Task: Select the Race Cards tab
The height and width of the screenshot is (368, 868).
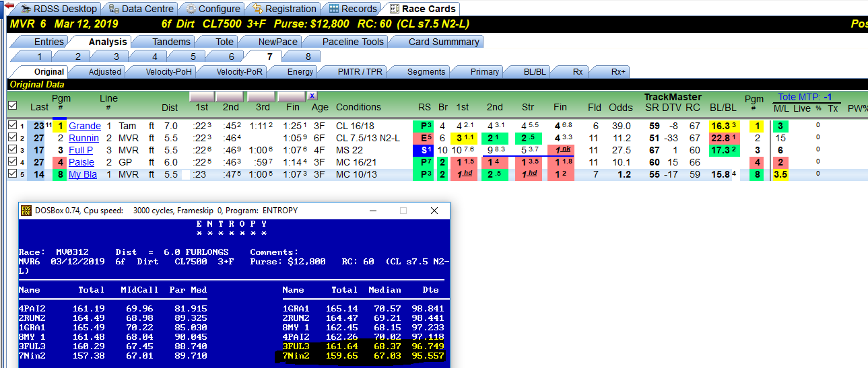Action: tap(422, 9)
